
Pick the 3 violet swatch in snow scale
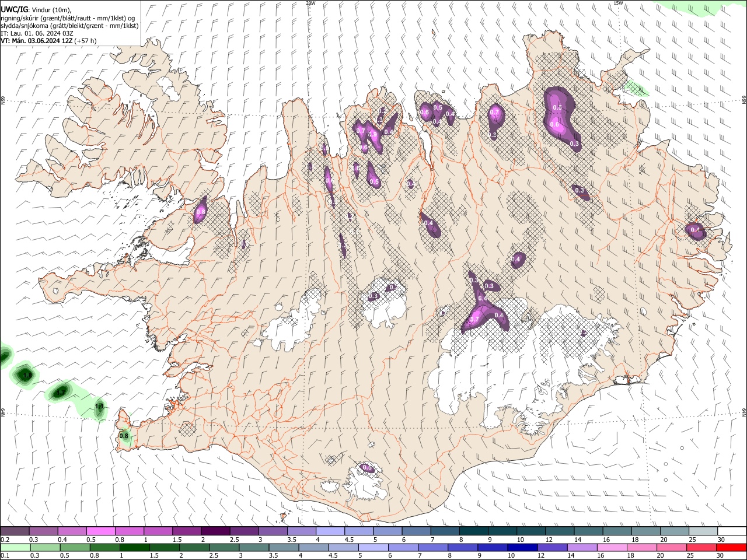pos(273,531)
